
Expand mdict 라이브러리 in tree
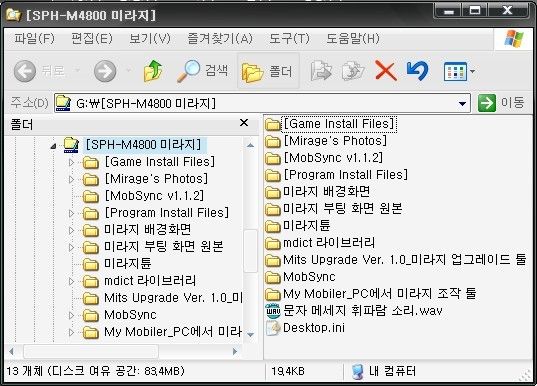click(71, 281)
